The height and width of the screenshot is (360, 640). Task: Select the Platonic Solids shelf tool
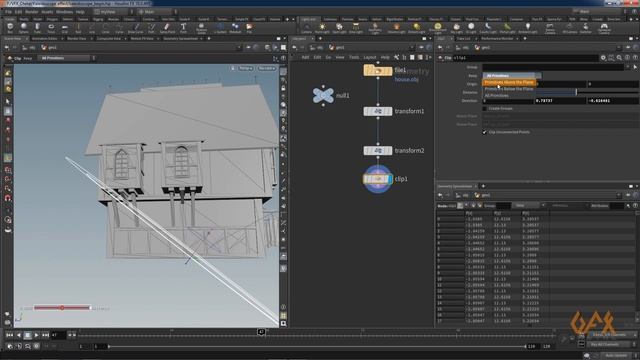[201, 28]
